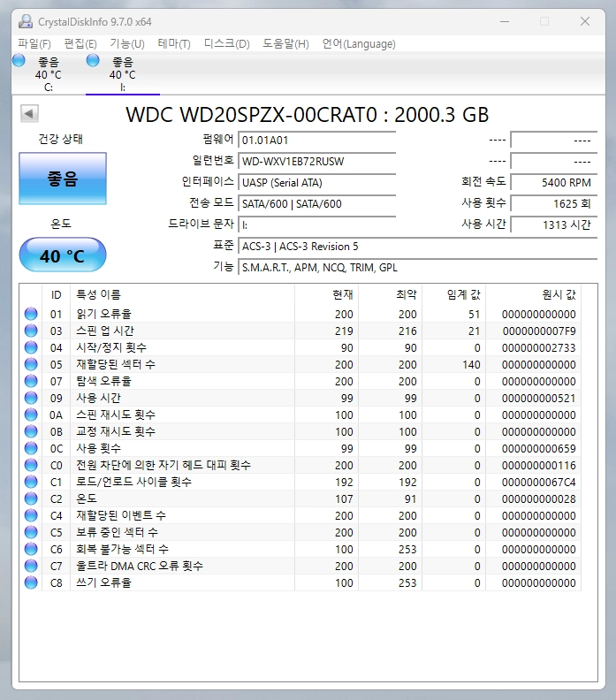The width and height of the screenshot is (616, 700).
Task: Click status orb for attribute 04 시작/정지 횟수
Action: (x=31, y=347)
